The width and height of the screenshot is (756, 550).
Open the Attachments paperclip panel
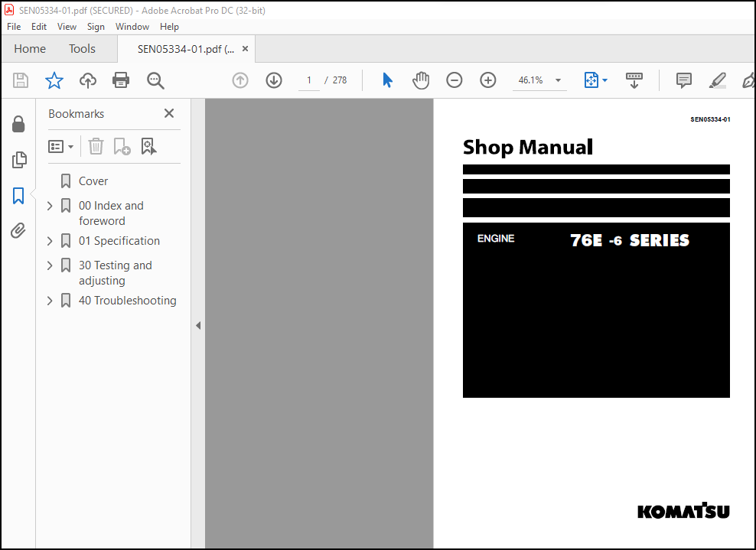(x=18, y=230)
